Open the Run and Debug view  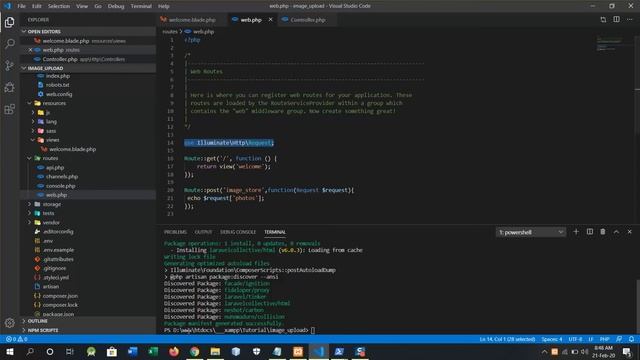9,87
